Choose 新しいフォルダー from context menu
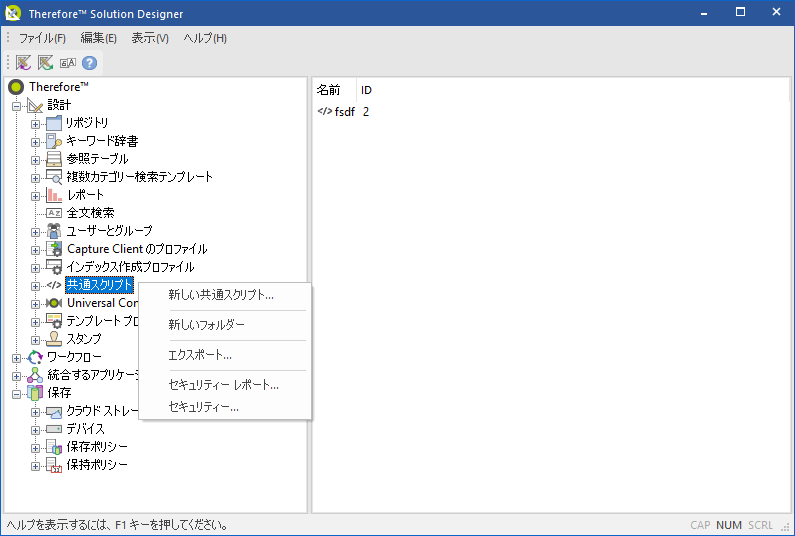795x536 pixels. coord(225,325)
